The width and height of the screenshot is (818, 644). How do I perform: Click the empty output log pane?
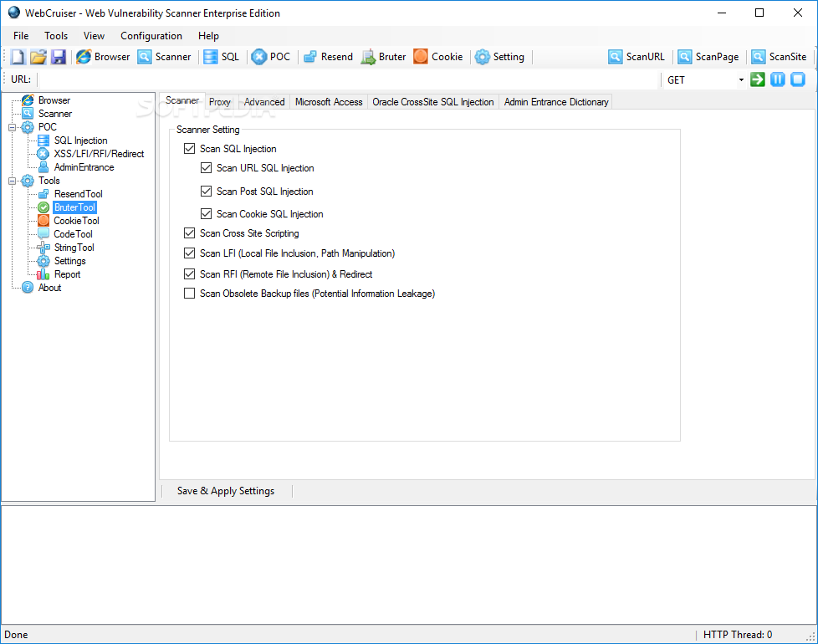tap(409, 565)
